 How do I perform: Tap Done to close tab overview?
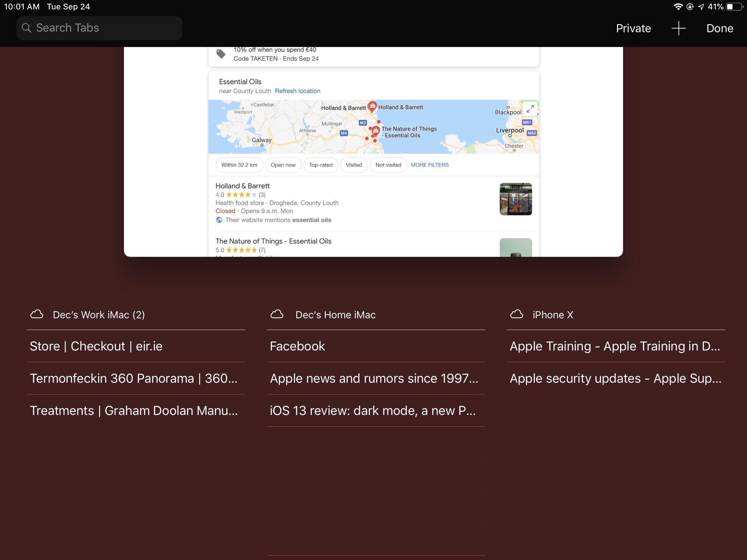pos(720,28)
